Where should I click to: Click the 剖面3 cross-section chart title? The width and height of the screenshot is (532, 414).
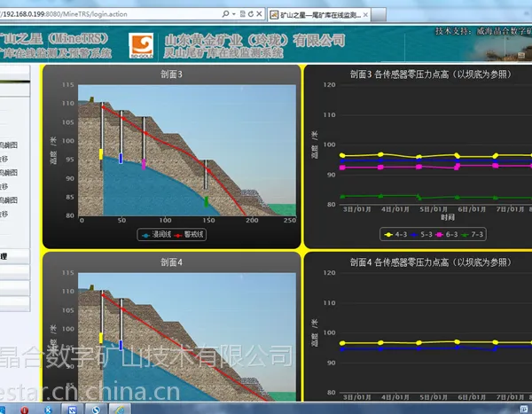pyautogui.click(x=171, y=74)
